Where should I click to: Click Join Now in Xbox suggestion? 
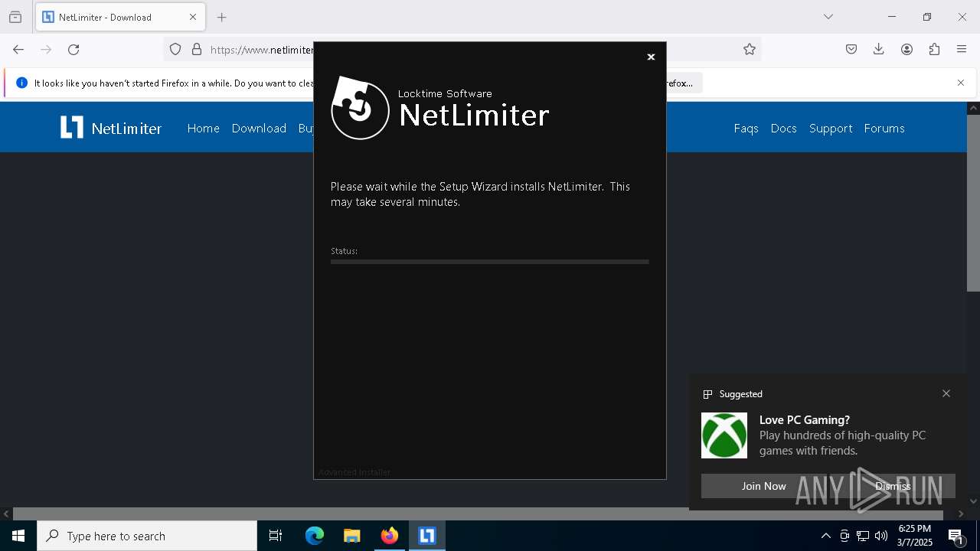(763, 486)
